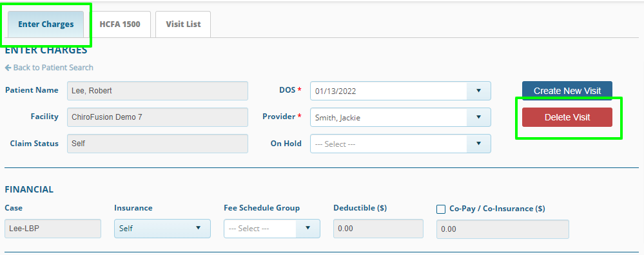The width and height of the screenshot is (644, 255).
Task: Click the Fee Schedule Group label
Action: [x=262, y=208]
